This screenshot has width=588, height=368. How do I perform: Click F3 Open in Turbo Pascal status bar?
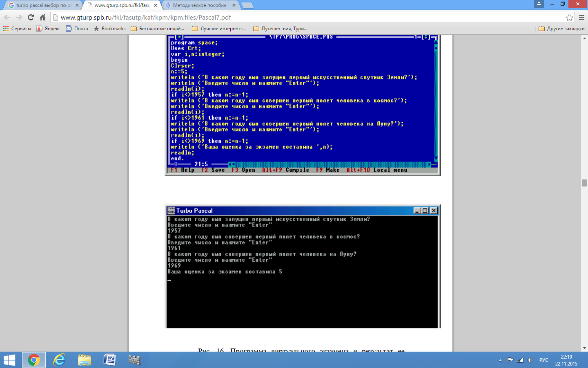coord(243,170)
